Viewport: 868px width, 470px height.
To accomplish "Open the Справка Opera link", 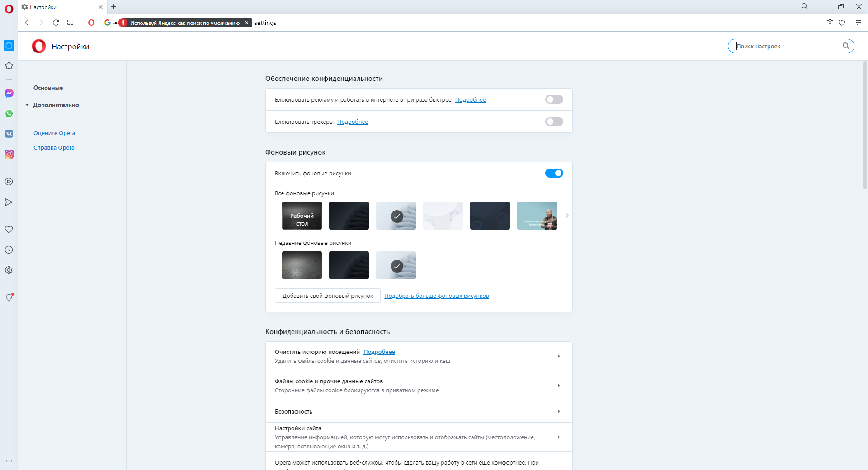I will click(x=54, y=148).
